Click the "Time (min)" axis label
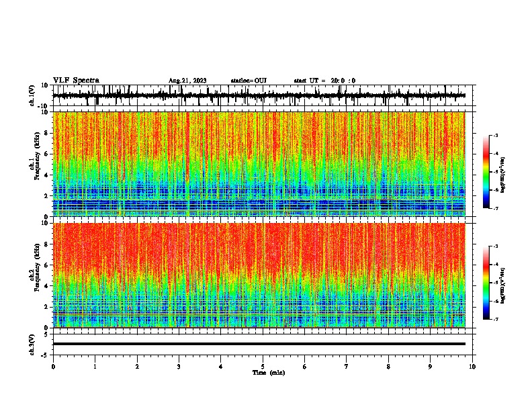Viewport: 532px width, 411px height. (269, 373)
